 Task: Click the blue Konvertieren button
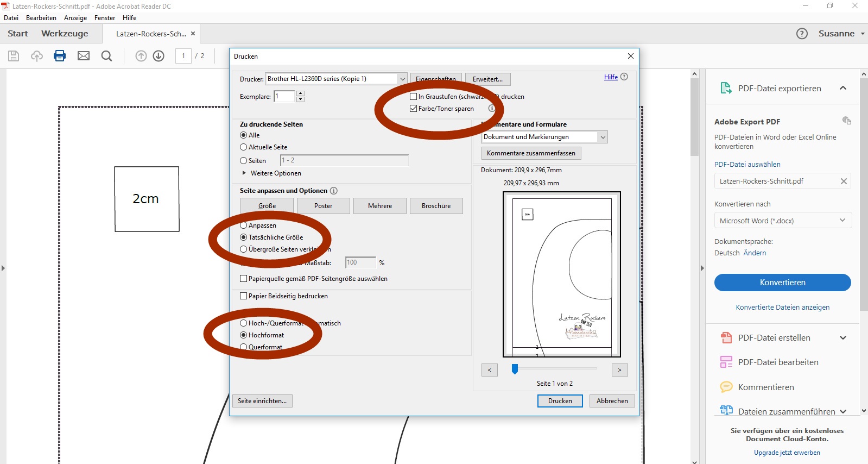pyautogui.click(x=783, y=283)
